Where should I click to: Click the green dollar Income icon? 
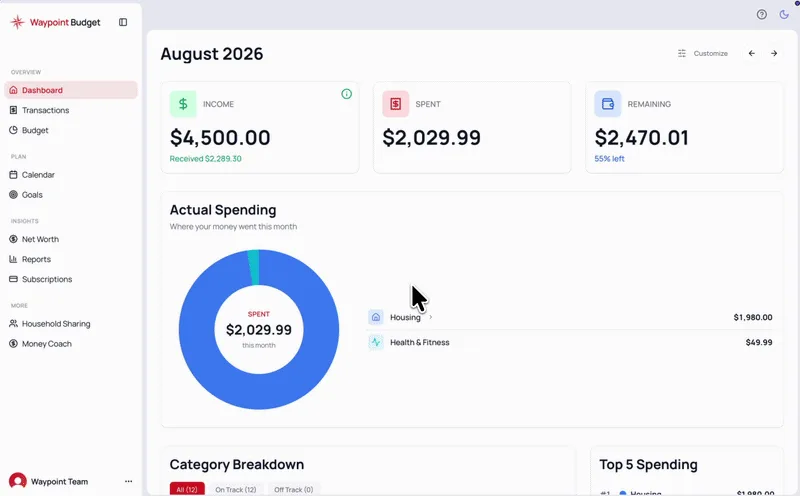click(183, 104)
